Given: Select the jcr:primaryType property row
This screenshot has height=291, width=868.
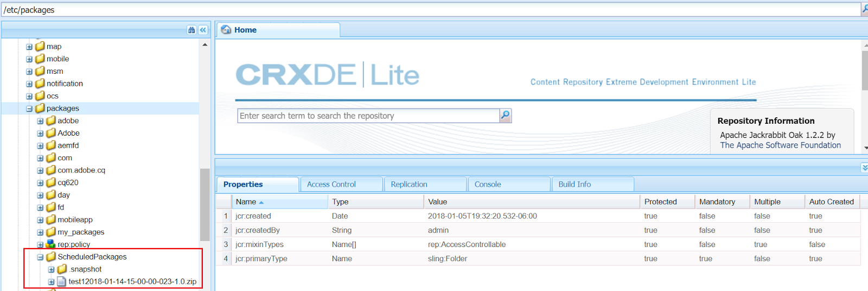Looking at the screenshot, I should point(538,258).
